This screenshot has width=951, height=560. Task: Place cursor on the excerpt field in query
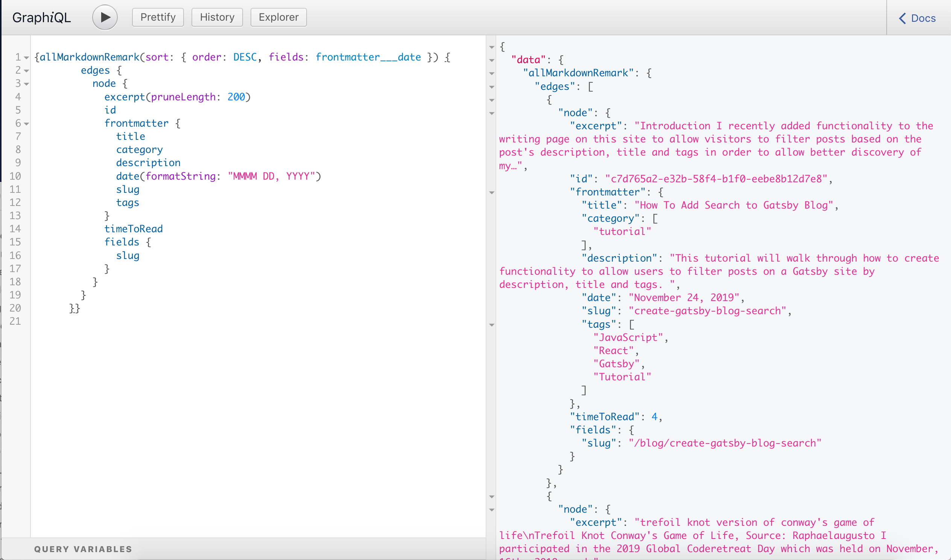[125, 97]
